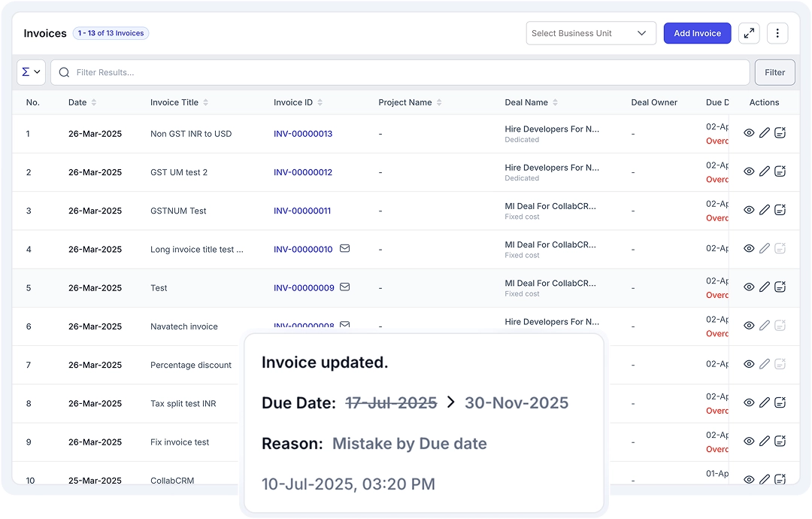812x519 pixels.
Task: Open invoice link INV-00000013
Action: 303,134
